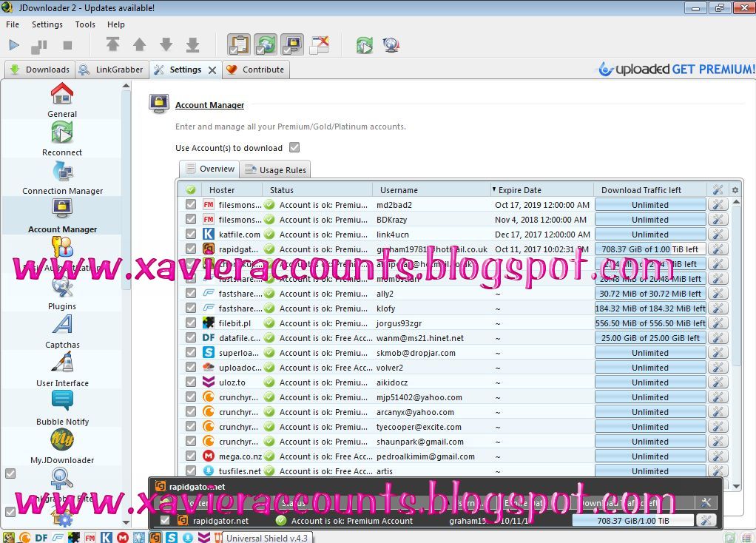Toggle checkbox for katfile.com account
The image size is (756, 543).
tap(191, 235)
